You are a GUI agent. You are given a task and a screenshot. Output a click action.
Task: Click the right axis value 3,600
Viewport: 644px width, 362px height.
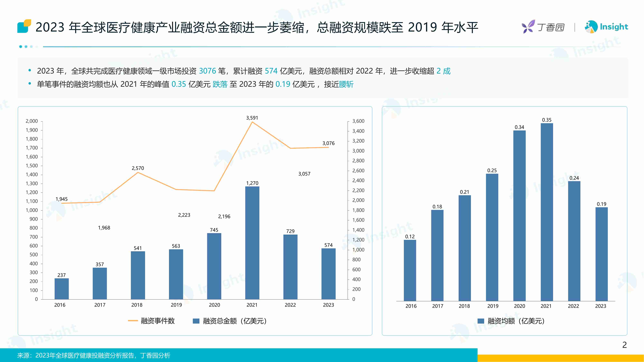[358, 121]
